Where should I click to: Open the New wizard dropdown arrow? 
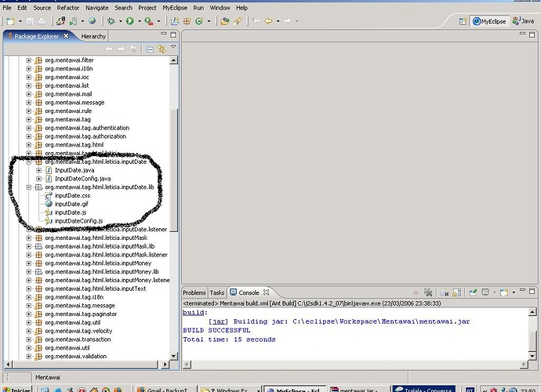click(x=20, y=21)
